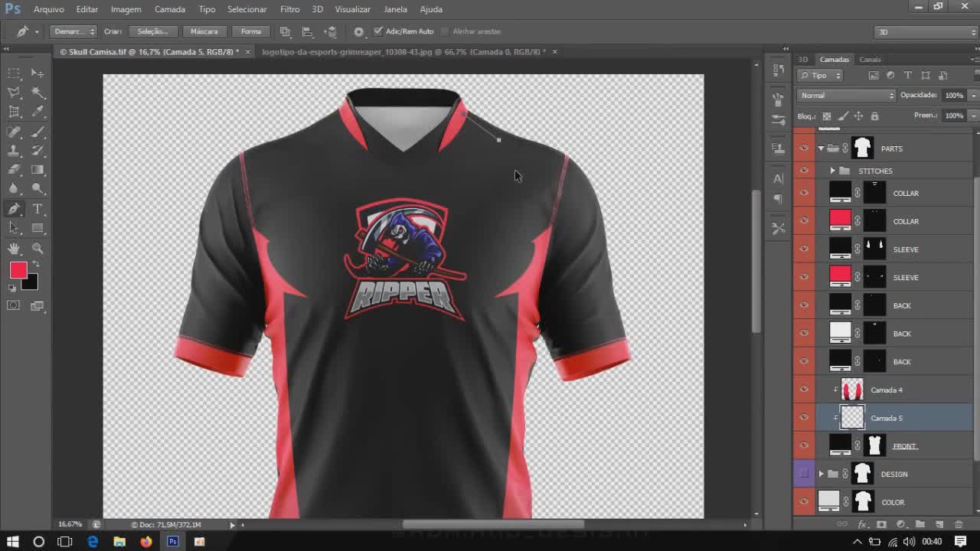This screenshot has height=551, width=980.
Task: Select the Hand tool
Action: [14, 248]
